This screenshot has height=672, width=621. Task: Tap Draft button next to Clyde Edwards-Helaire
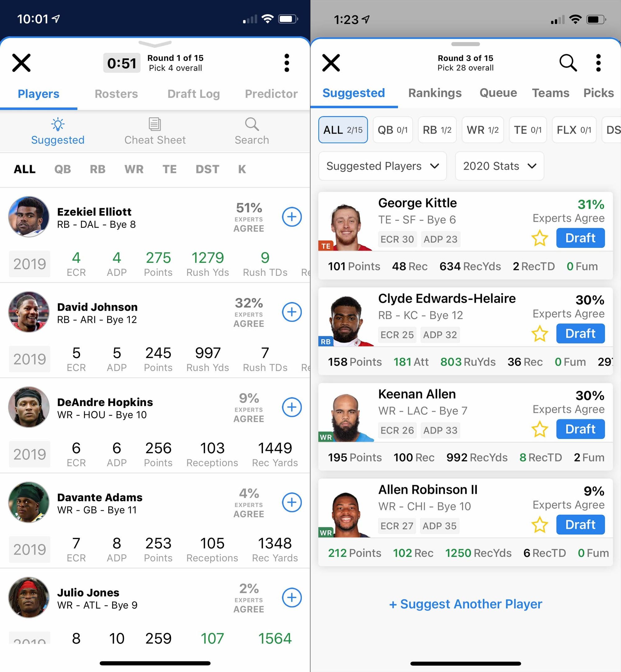(x=579, y=334)
